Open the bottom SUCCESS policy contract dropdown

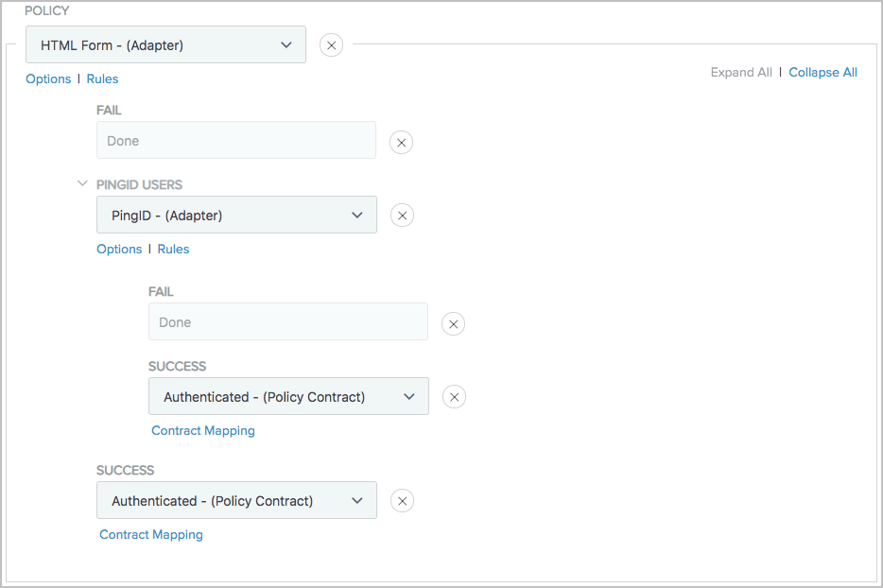point(357,500)
